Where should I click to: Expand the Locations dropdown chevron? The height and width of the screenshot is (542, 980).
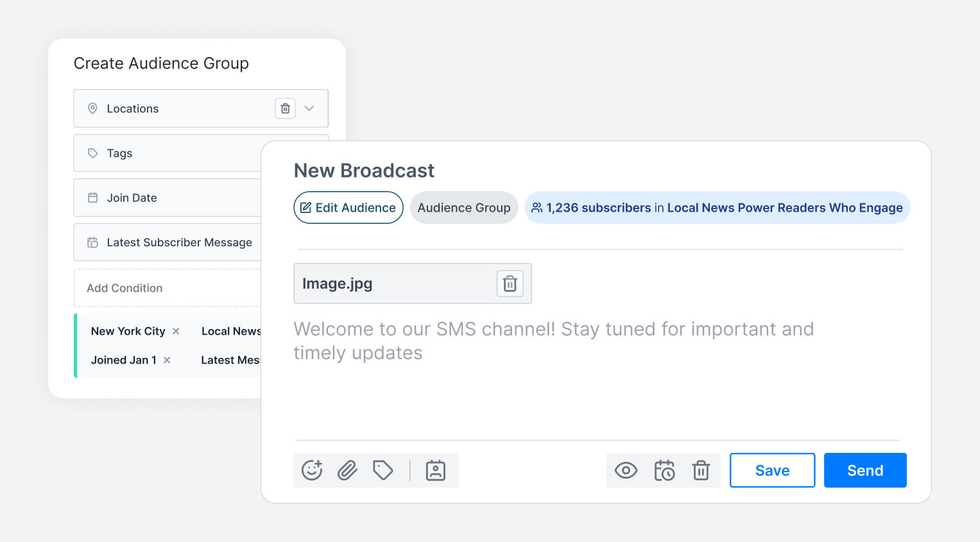[309, 108]
